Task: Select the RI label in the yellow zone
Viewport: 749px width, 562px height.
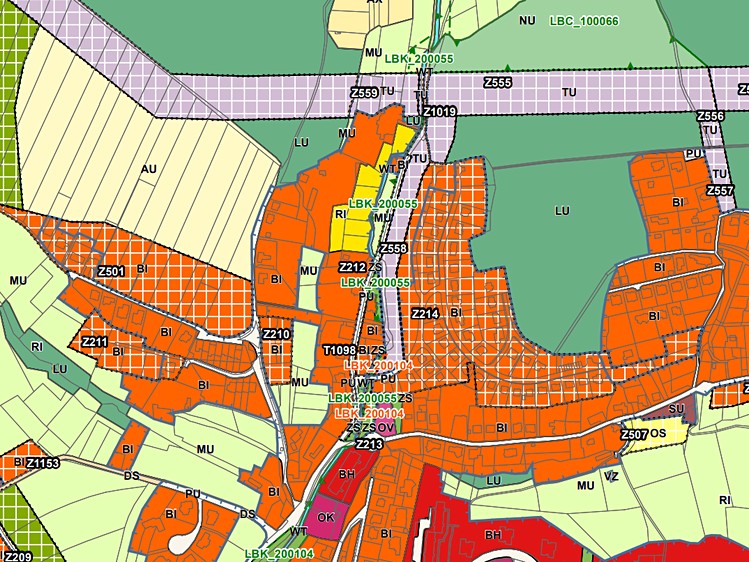Action: click(x=340, y=214)
